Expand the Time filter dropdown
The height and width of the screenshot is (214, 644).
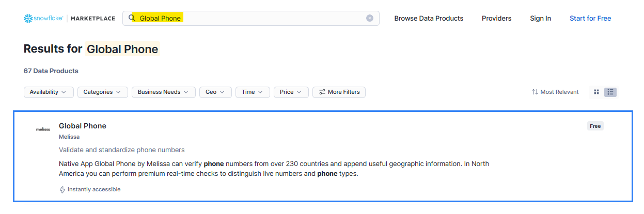click(x=253, y=92)
